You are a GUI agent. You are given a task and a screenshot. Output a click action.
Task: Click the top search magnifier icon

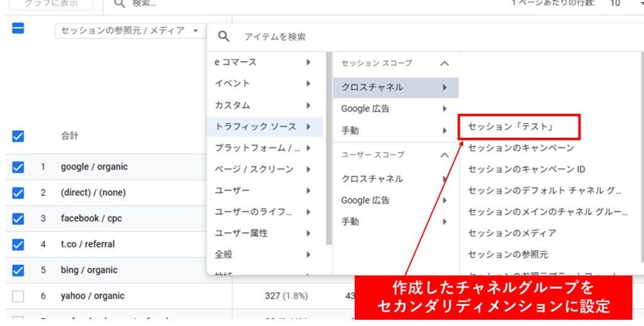[x=119, y=3]
